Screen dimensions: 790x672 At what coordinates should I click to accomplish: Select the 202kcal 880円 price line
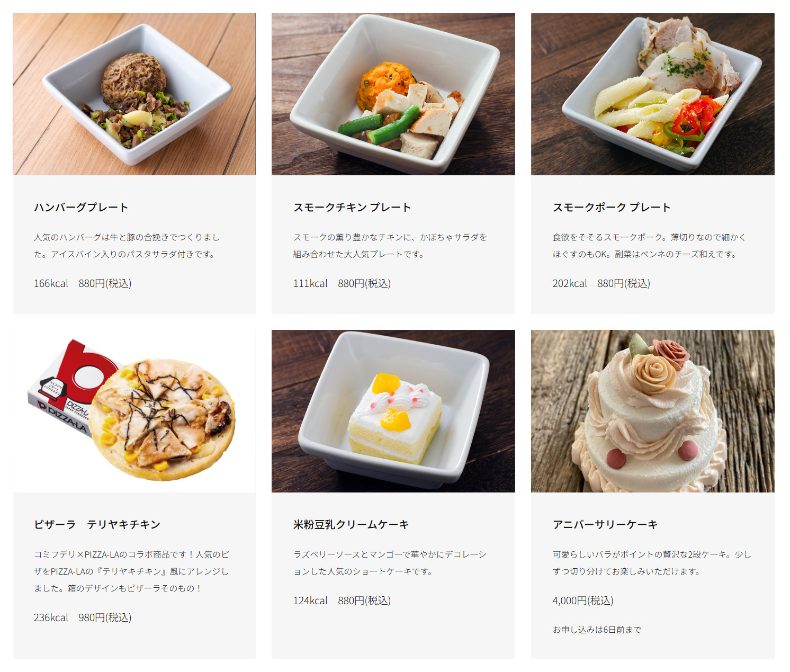coord(602,283)
